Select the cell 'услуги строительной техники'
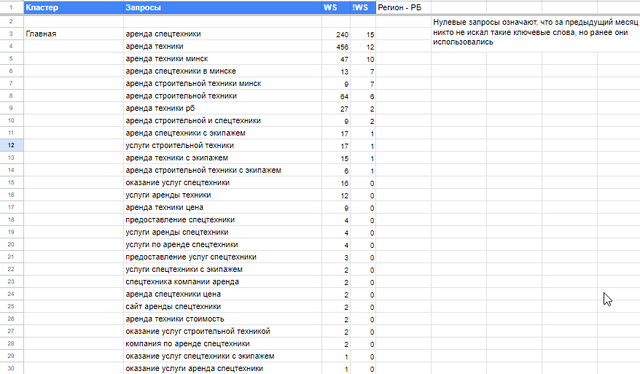Image resolution: width=640 pixels, height=374 pixels. (x=222, y=145)
